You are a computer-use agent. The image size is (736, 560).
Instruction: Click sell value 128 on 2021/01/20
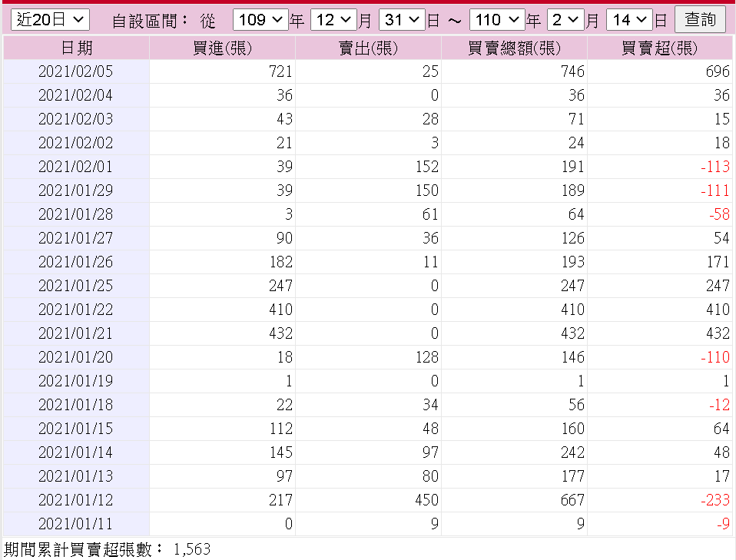point(426,357)
